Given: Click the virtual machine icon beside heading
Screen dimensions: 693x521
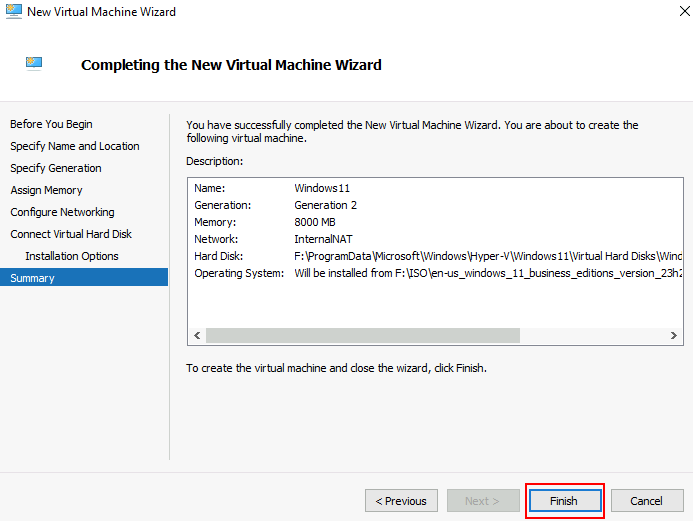Looking at the screenshot, I should tap(34, 64).
